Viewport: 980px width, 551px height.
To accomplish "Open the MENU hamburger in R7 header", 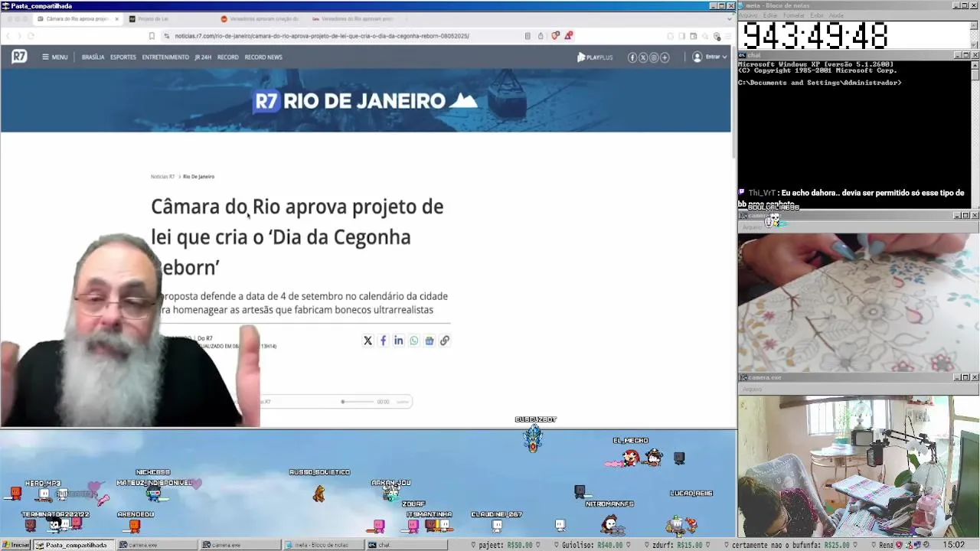I will coord(55,57).
